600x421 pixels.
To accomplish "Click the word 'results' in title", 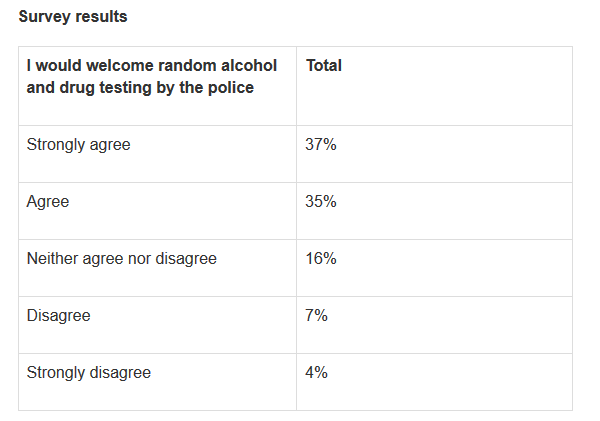I will pos(101,17).
